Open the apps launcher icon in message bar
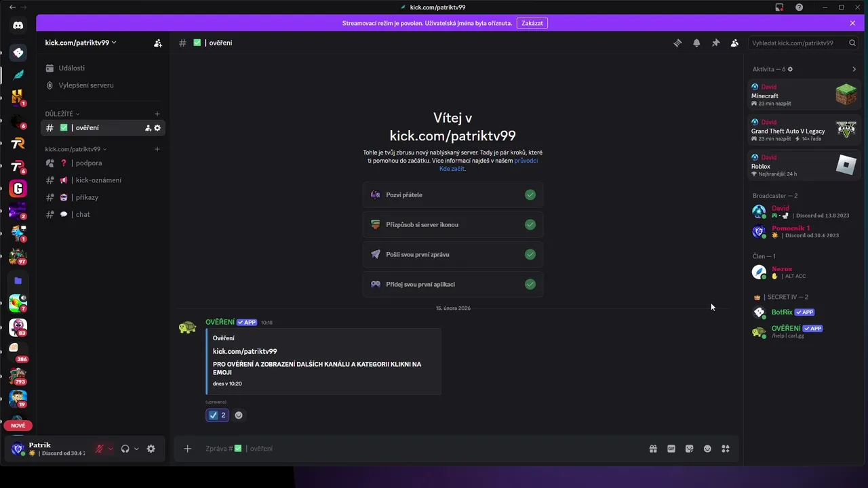Image resolution: width=868 pixels, height=488 pixels. [726, 449]
